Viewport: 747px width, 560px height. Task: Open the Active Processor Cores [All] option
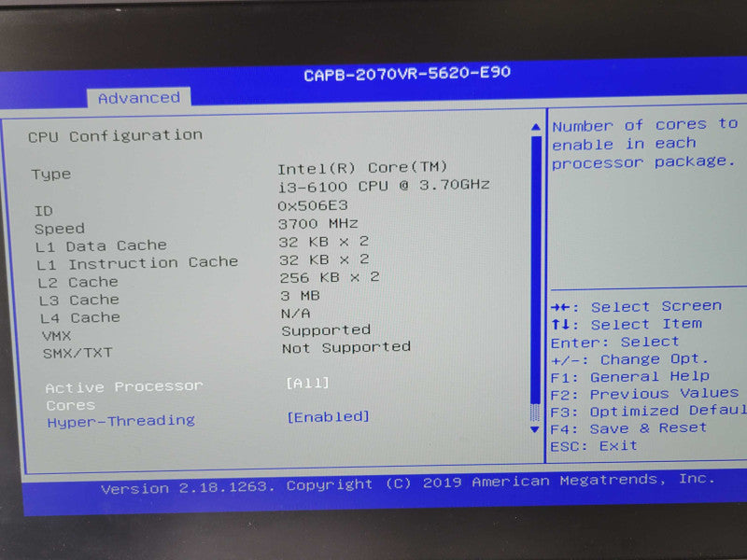pyautogui.click(x=307, y=383)
